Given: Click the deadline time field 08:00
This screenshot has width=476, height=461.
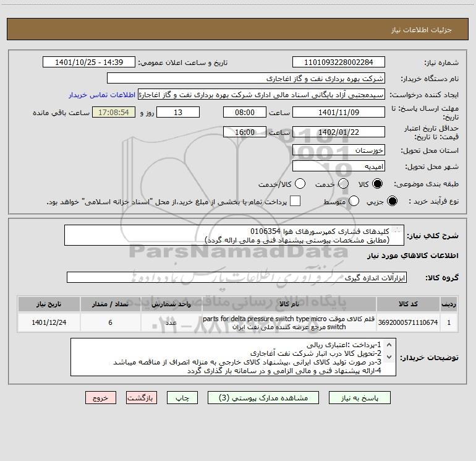Looking at the screenshot, I should tap(245, 113).
